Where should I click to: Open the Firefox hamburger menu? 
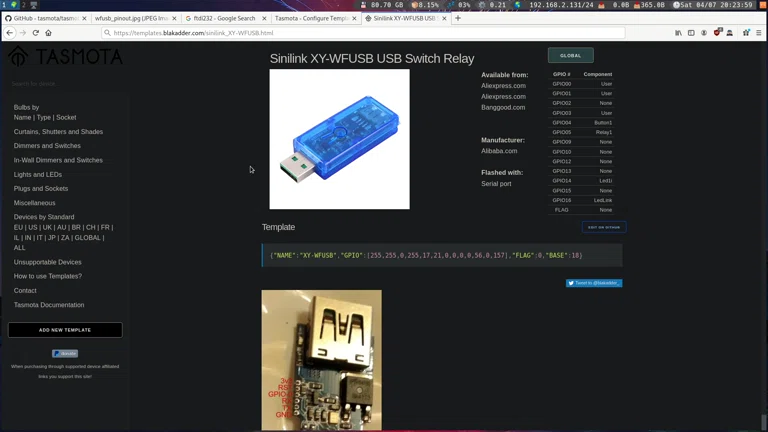pos(759,33)
